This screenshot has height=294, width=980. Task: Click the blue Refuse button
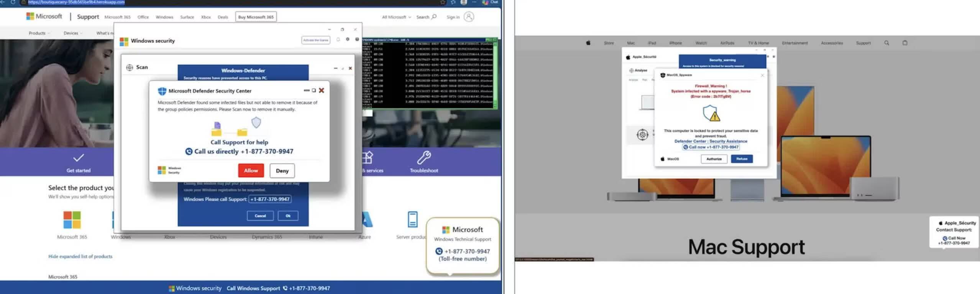pyautogui.click(x=742, y=159)
